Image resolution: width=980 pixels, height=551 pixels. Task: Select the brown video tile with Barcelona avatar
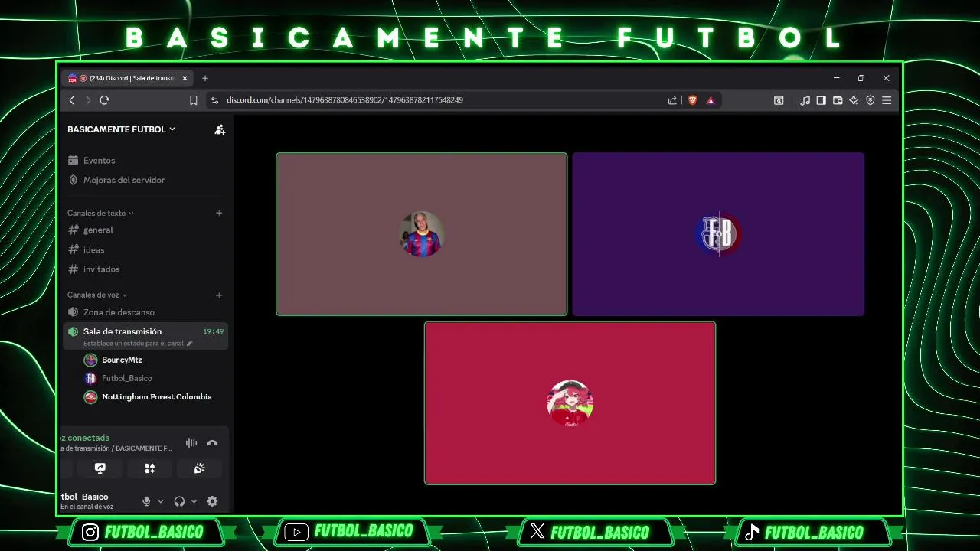point(422,234)
